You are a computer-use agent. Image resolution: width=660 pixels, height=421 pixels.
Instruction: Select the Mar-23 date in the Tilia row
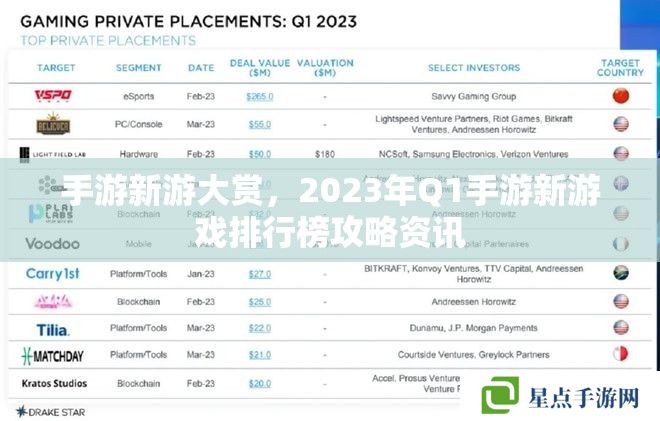coord(201,328)
